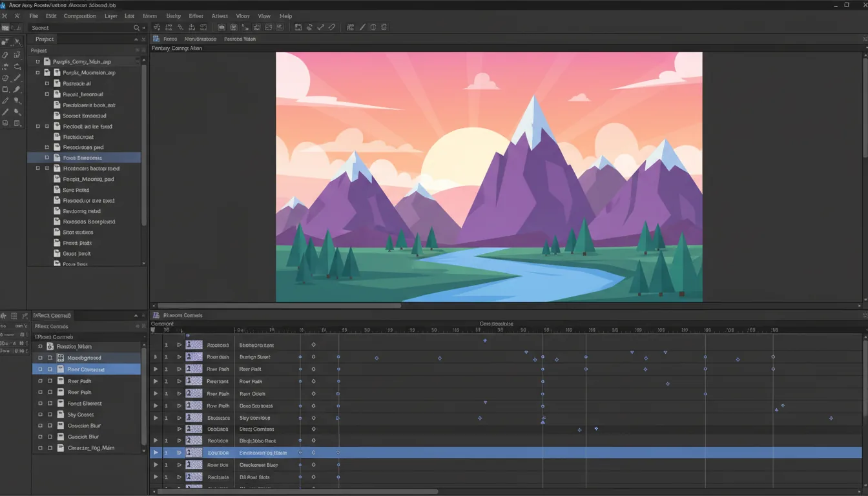Open the search dropdown arrow in toolbar
868x496 pixels.
143,28
